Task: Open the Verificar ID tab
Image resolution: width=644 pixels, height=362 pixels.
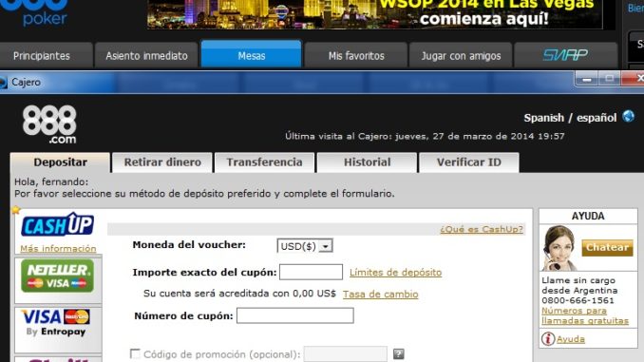Action: point(469,162)
